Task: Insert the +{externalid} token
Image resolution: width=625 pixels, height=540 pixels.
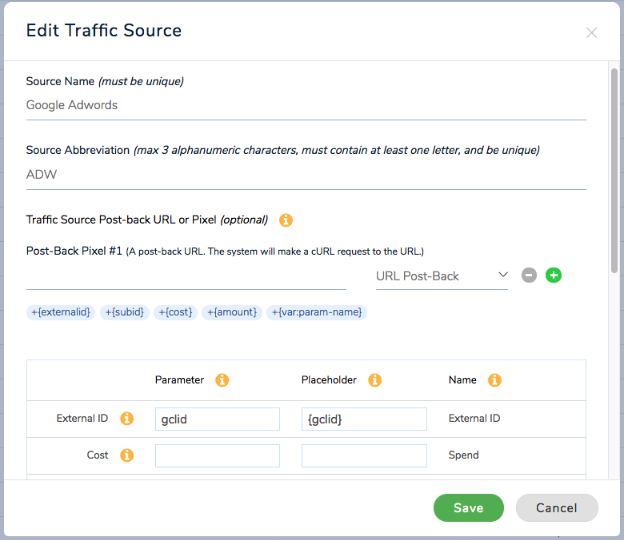Action: pyautogui.click(x=61, y=312)
